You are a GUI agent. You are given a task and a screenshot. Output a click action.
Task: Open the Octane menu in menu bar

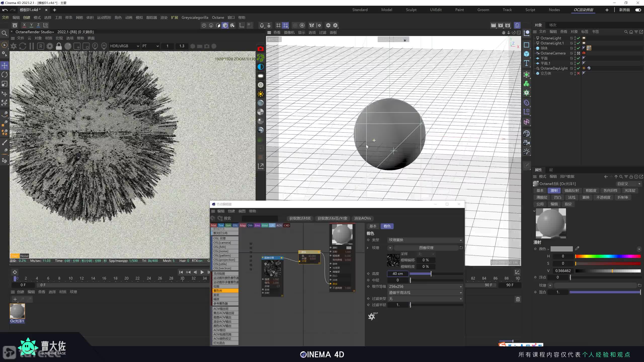pos(218,18)
